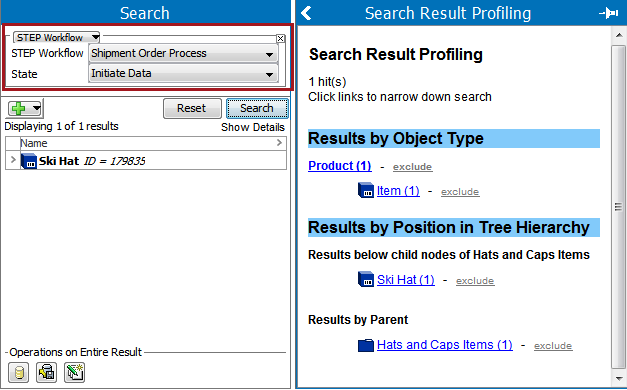Select the Ski Hat ID = 179835 row

click(146, 161)
